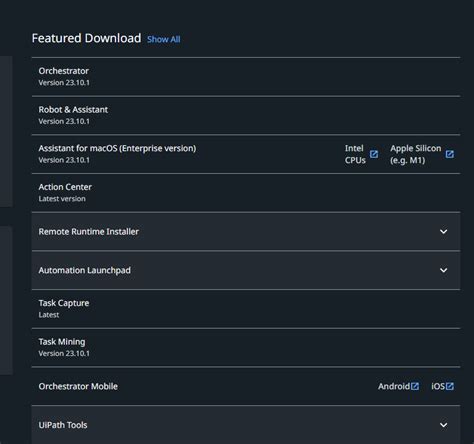The height and width of the screenshot is (444, 474).
Task: Click Robot & Assistant row title
Action: (x=73, y=110)
